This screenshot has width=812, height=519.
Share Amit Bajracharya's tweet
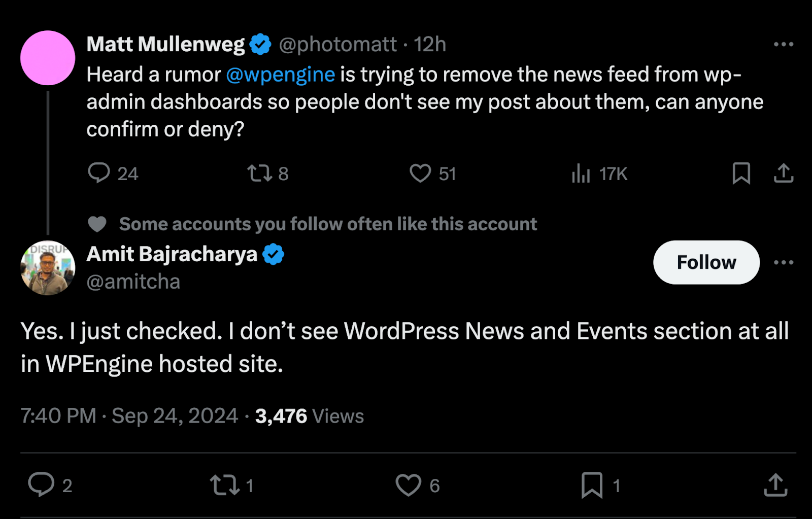click(x=775, y=485)
